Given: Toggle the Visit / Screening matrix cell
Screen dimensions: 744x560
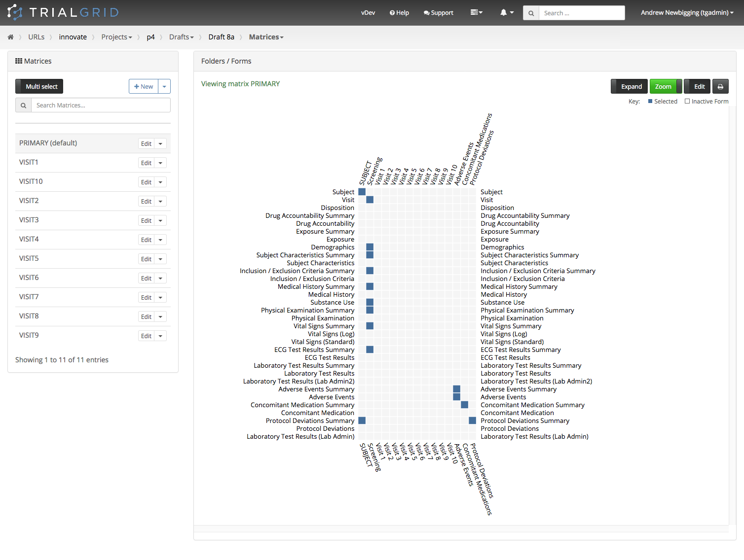Looking at the screenshot, I should [370, 200].
